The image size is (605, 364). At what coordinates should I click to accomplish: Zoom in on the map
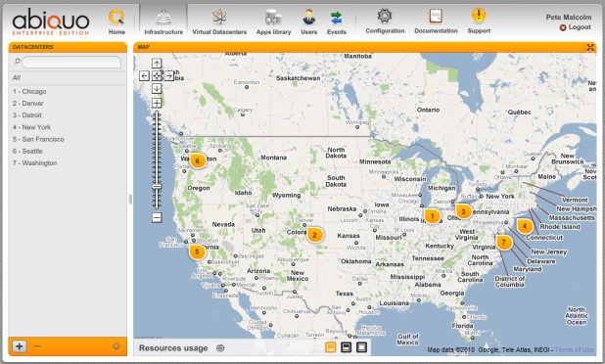tap(157, 103)
